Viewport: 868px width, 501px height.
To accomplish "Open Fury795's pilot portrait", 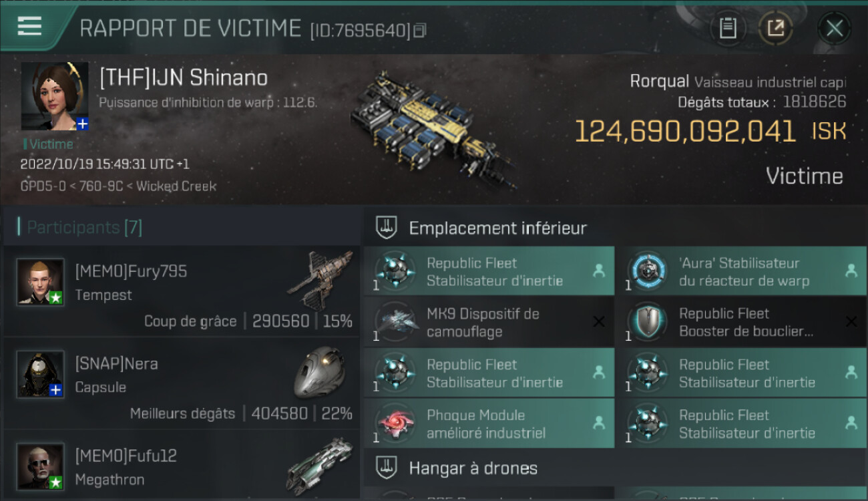I will click(41, 282).
